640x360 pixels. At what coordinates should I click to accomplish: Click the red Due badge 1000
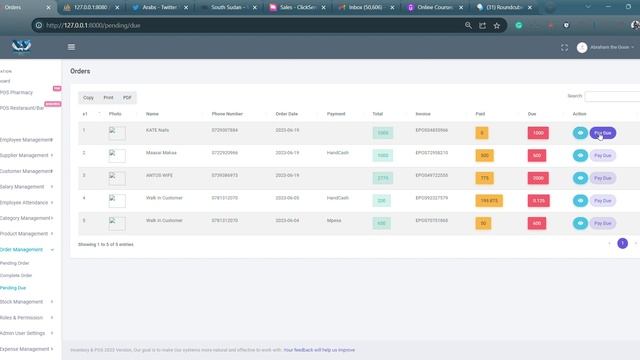click(538, 133)
